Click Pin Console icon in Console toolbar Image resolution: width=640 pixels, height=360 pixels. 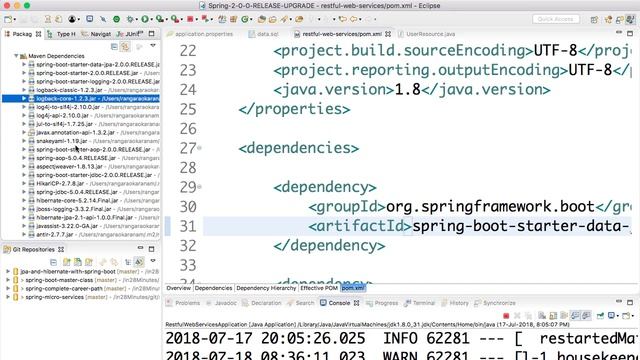pos(600,316)
